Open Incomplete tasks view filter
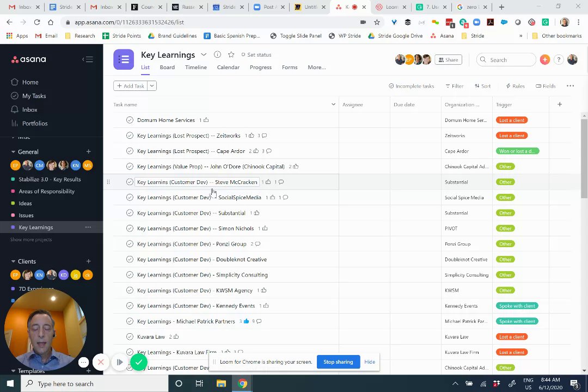The height and width of the screenshot is (392, 588). tap(412, 86)
